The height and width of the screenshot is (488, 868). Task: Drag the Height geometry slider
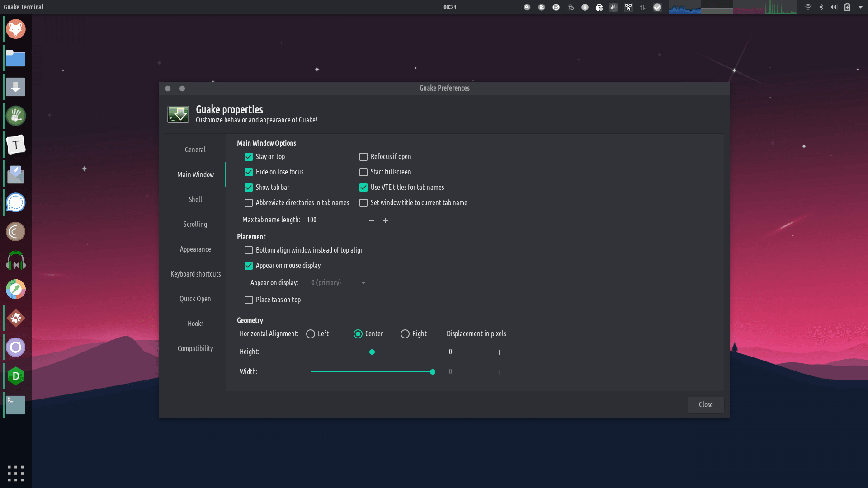coord(372,352)
